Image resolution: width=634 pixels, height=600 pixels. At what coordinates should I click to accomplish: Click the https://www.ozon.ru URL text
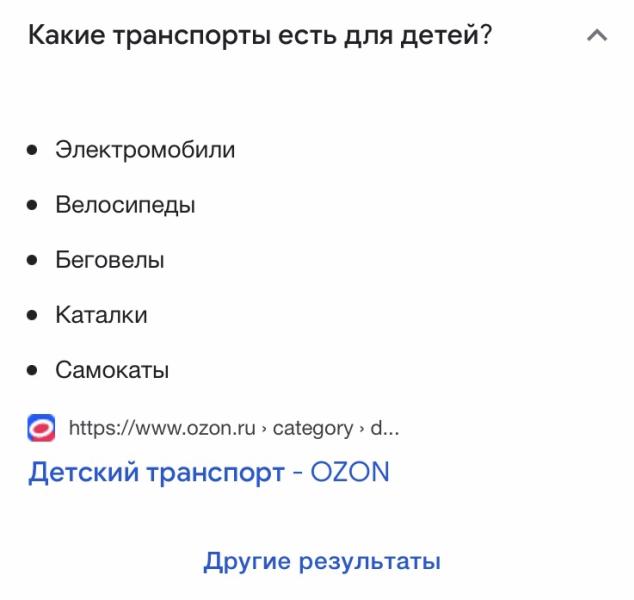pyautogui.click(x=162, y=428)
